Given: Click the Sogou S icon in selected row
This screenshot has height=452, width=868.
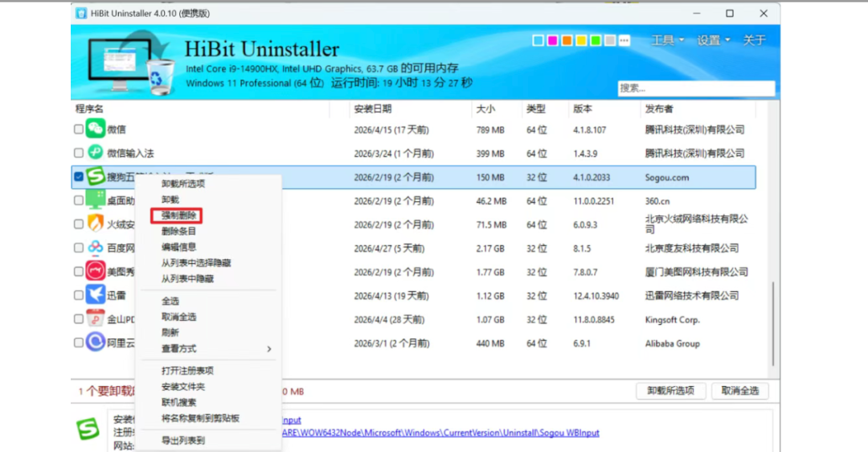Looking at the screenshot, I should pos(95,177).
